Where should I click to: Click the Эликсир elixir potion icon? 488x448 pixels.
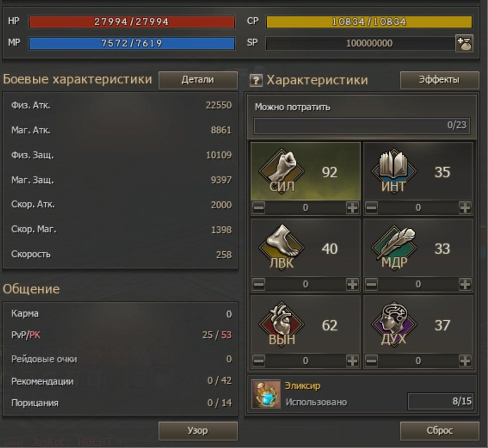coord(266,394)
